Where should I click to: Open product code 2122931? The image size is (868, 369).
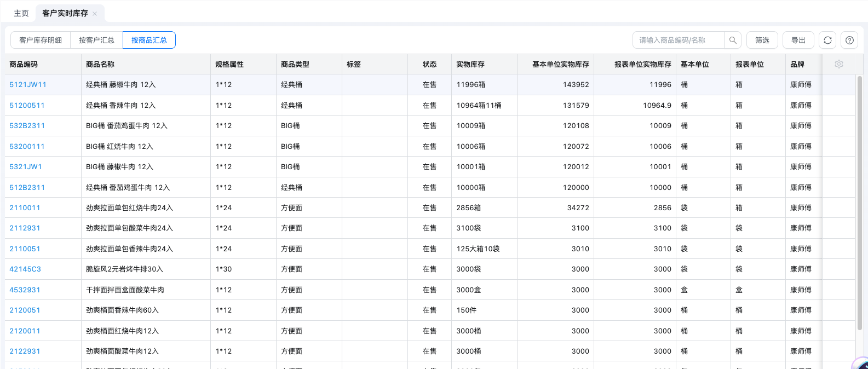click(25, 351)
